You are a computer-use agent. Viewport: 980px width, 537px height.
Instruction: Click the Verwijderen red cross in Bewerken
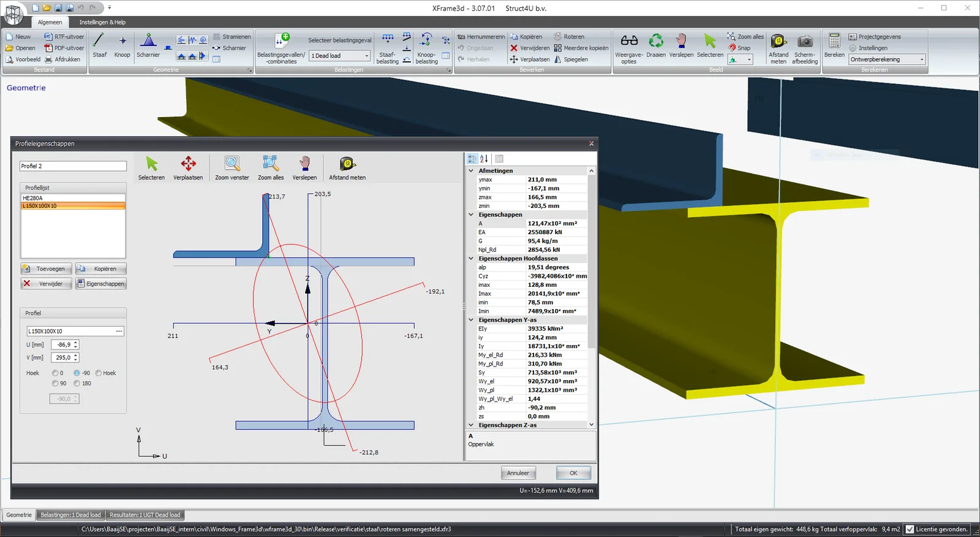pyautogui.click(x=530, y=48)
